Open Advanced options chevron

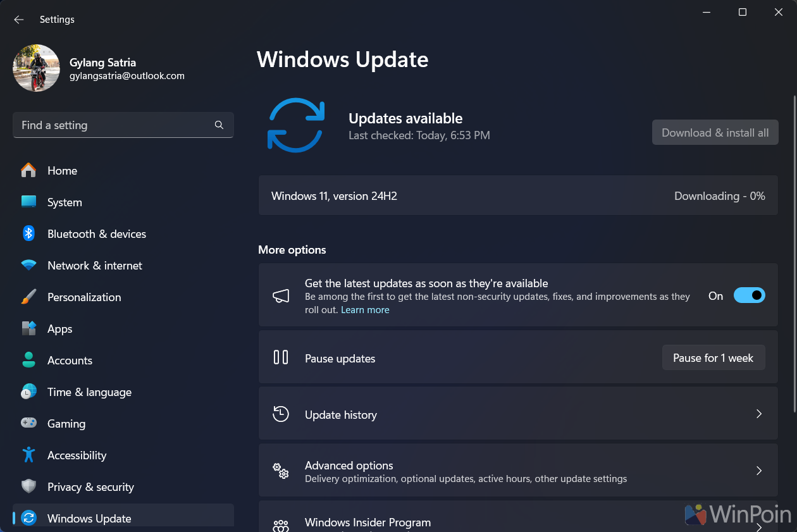(760, 471)
